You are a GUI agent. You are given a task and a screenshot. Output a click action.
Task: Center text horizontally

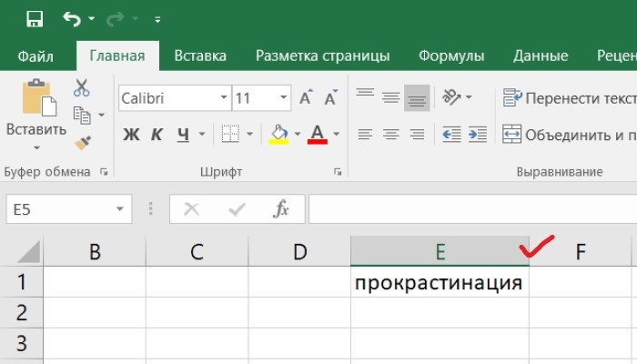[390, 134]
